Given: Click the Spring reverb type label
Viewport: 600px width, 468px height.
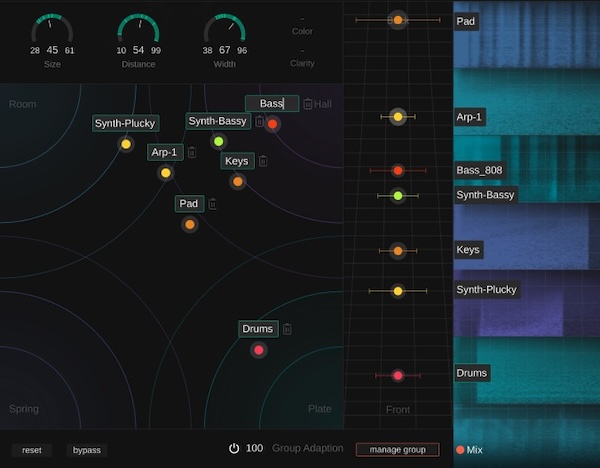Looking at the screenshot, I should [24, 409].
